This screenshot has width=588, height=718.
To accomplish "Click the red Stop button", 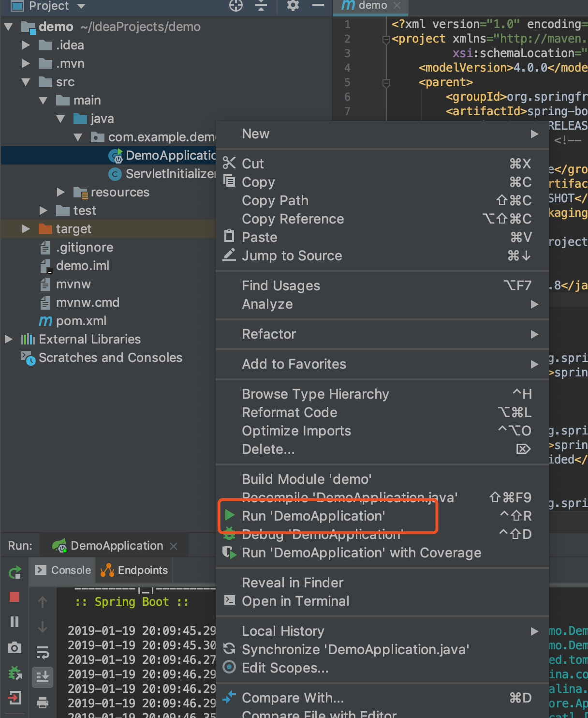I will point(15,597).
